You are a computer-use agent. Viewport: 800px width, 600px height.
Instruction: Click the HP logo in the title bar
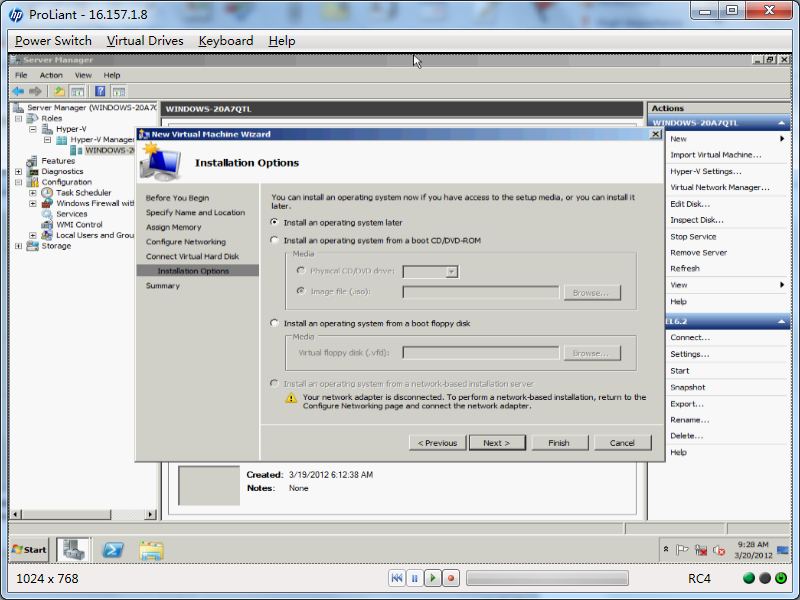[x=16, y=15]
